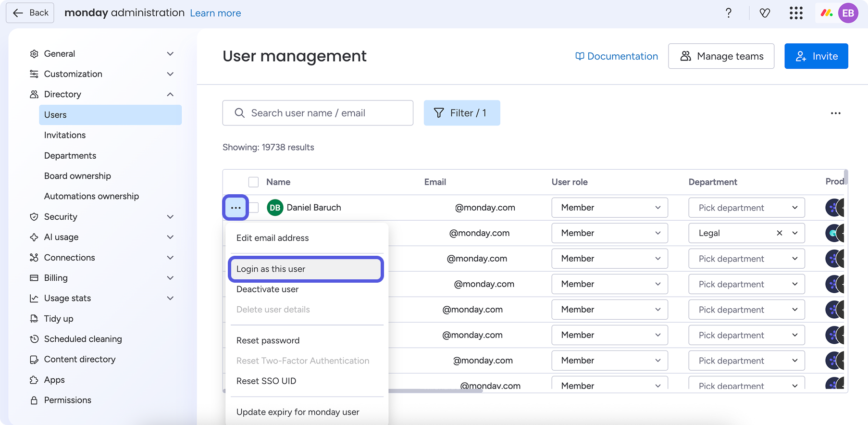This screenshot has width=868, height=425.
Task: Select Login as this user
Action: [x=306, y=269]
